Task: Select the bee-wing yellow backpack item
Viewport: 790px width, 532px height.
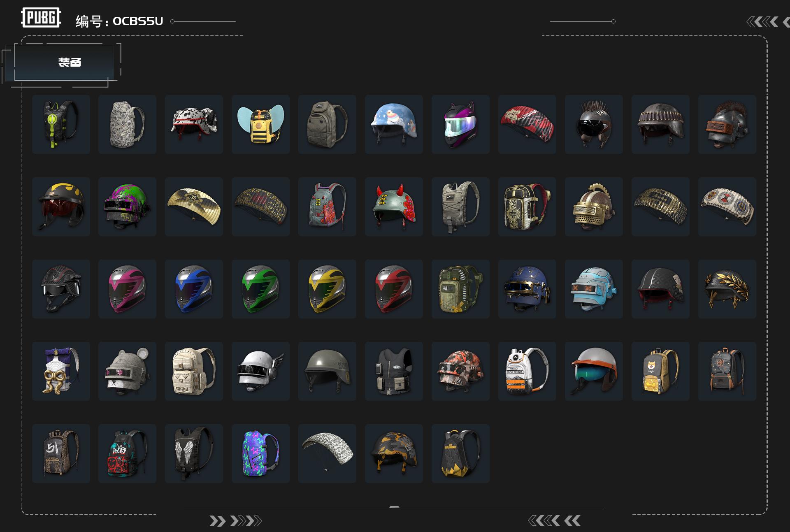Action: tap(260, 124)
